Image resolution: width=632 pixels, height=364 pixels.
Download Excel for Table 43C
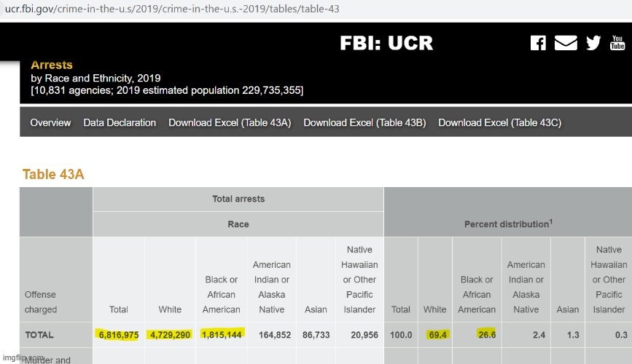point(499,123)
